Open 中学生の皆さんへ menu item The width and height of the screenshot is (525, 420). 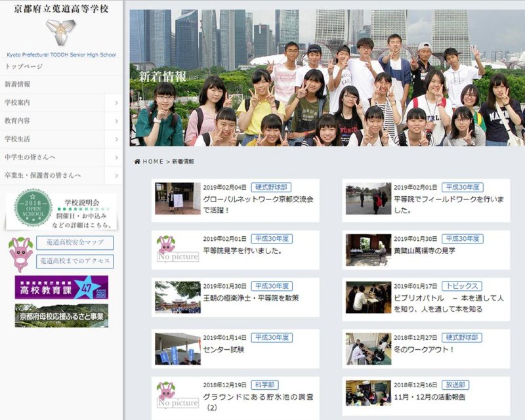click(30, 157)
